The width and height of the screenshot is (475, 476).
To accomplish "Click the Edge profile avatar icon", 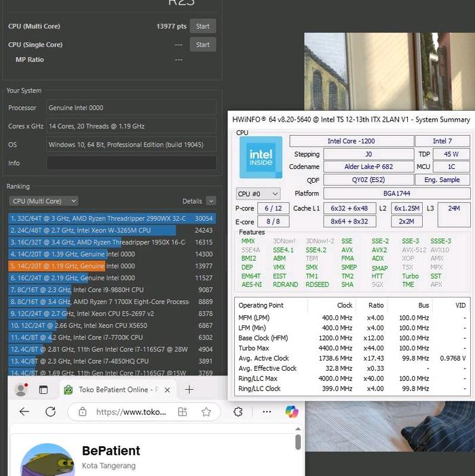I will pos(21,390).
